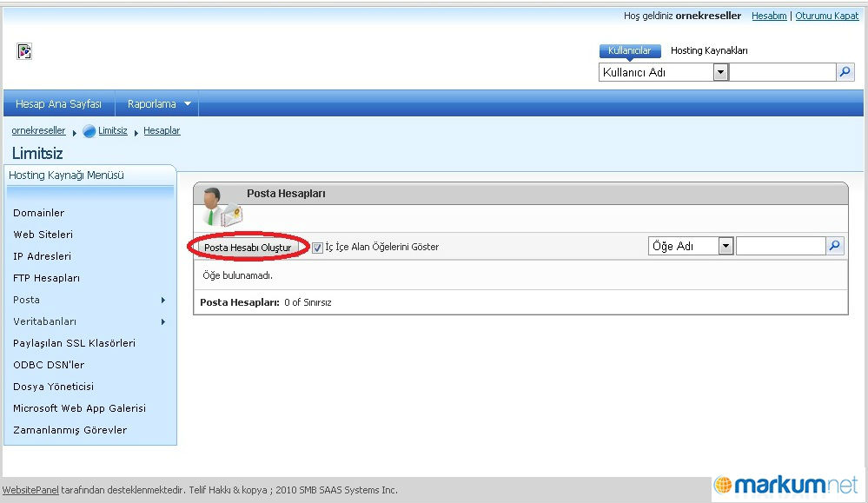
Task: Click the Hesaplar breadcrumb link
Action: pos(162,130)
